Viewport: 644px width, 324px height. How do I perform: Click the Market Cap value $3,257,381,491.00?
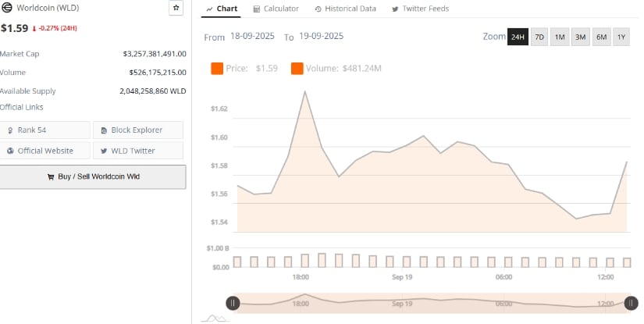point(155,54)
